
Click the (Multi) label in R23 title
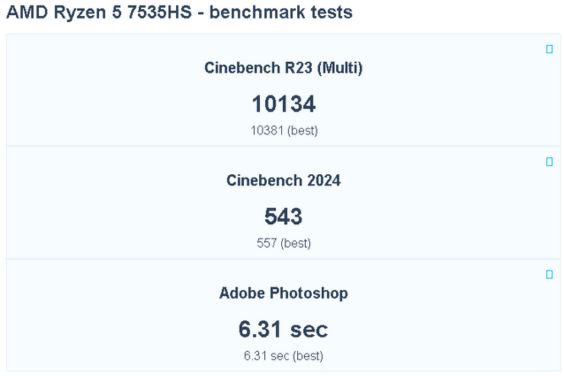point(340,68)
